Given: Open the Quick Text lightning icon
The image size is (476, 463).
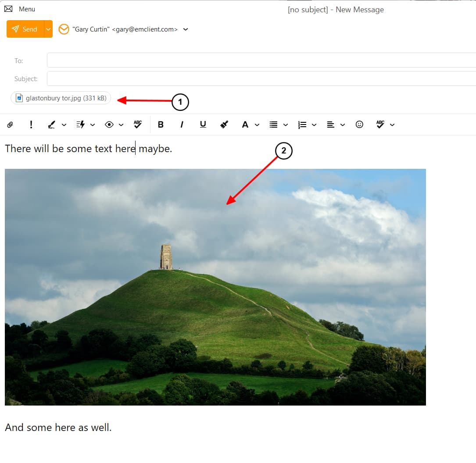Looking at the screenshot, I should click(x=82, y=125).
